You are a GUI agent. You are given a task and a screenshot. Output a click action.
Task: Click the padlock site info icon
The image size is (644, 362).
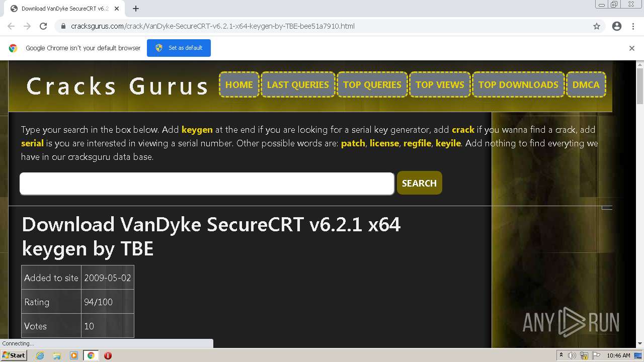tap(63, 26)
